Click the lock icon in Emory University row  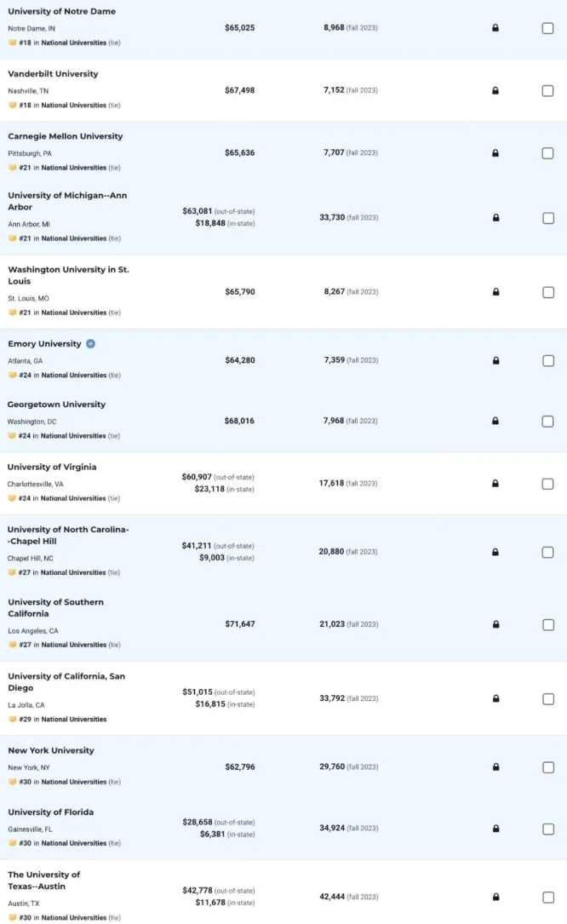coord(495,360)
